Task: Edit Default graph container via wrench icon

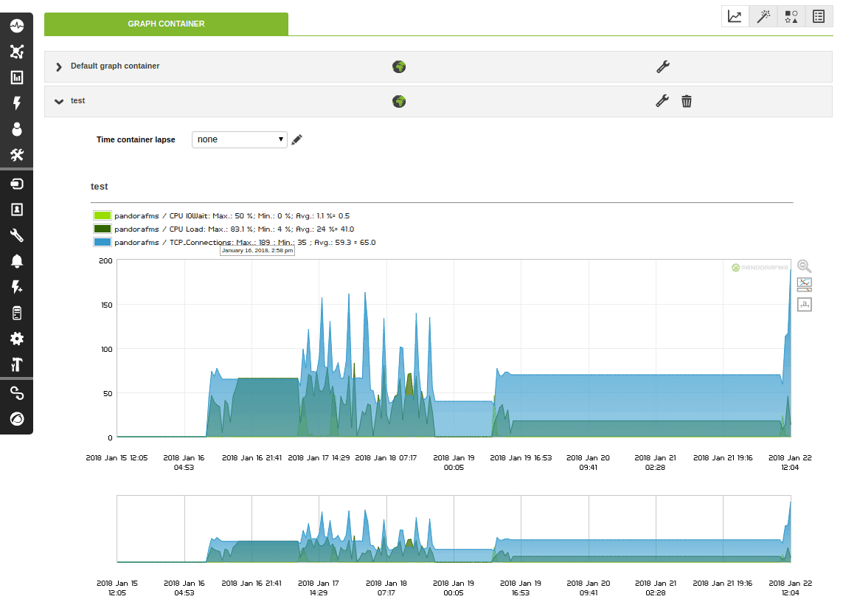Action: (x=663, y=66)
